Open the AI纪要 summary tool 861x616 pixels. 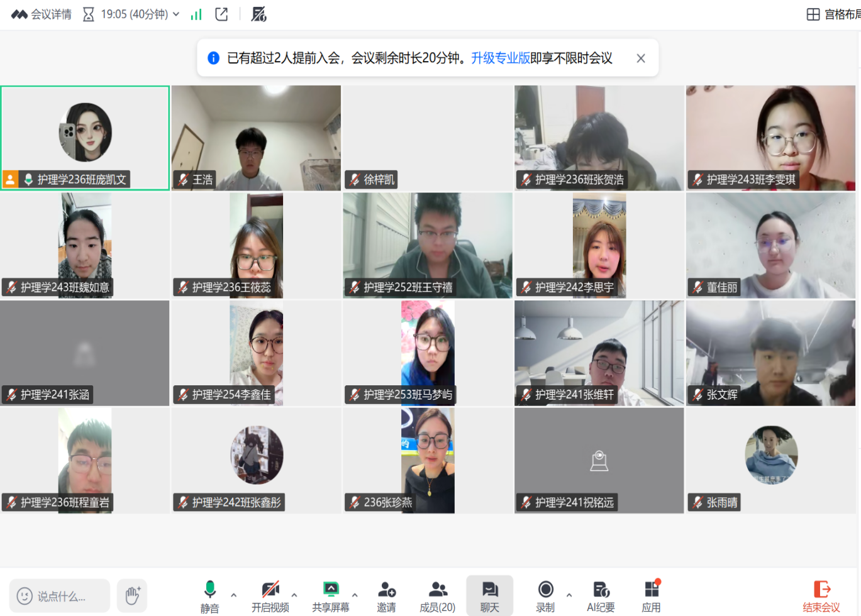pos(601,595)
